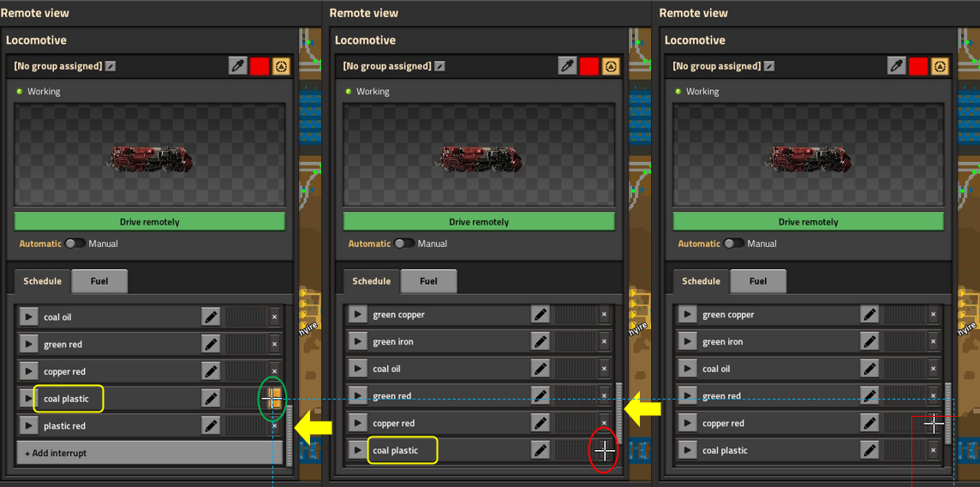This screenshot has width=980, height=487.
Task: Flip the Automatic/Manual switch in middle panel
Action: 404,243
